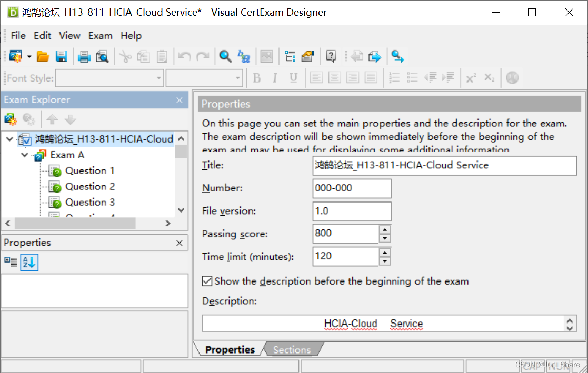Click the Open folder toolbar icon
The image size is (588, 373).
(x=43, y=57)
